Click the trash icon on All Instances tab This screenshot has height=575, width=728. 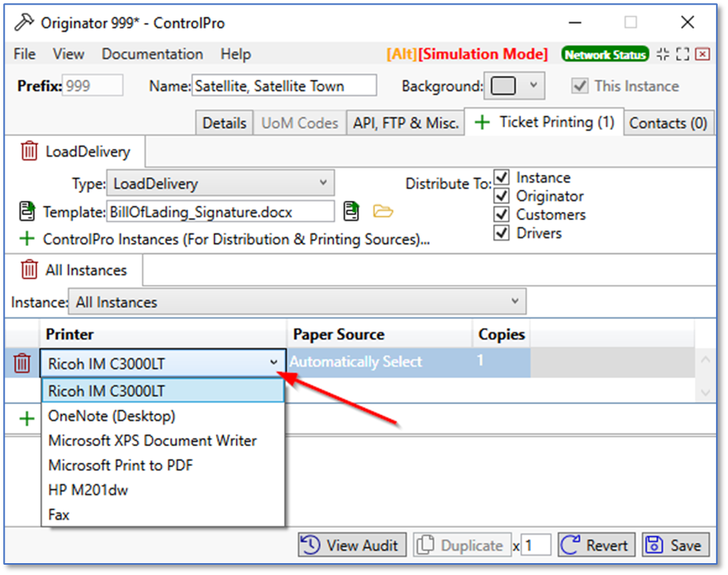click(29, 270)
